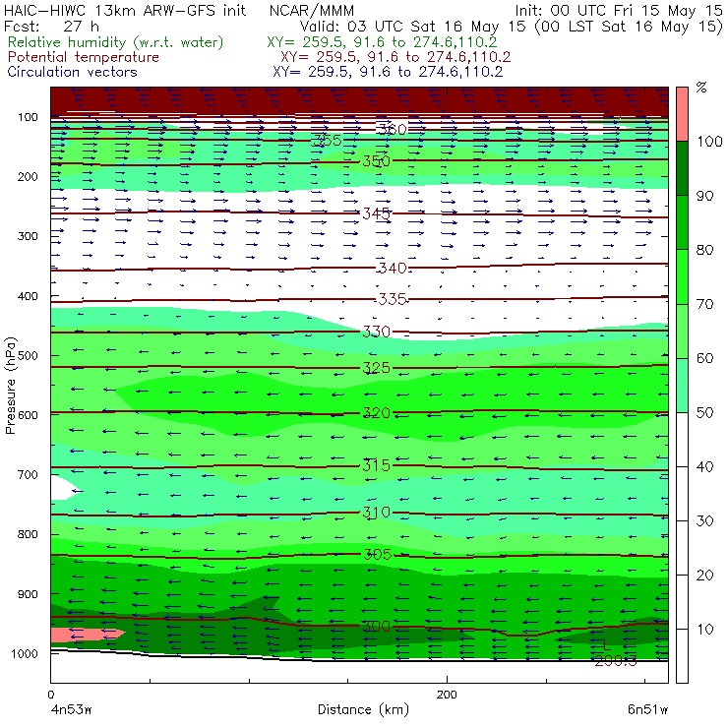Screen dimensions: 728x728
Task: Click the 345 isentrope contour label
Action: pos(376,213)
